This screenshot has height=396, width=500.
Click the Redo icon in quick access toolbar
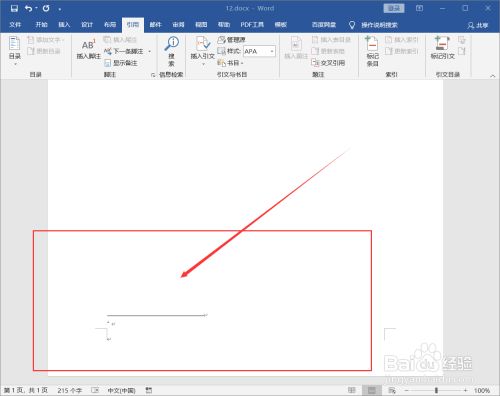pyautogui.click(x=46, y=8)
